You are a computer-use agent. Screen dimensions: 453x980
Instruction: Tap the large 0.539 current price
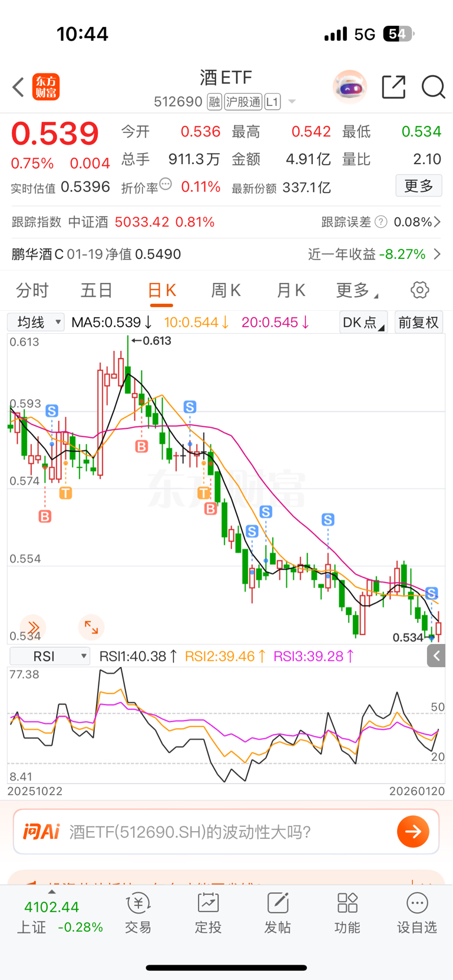point(55,134)
